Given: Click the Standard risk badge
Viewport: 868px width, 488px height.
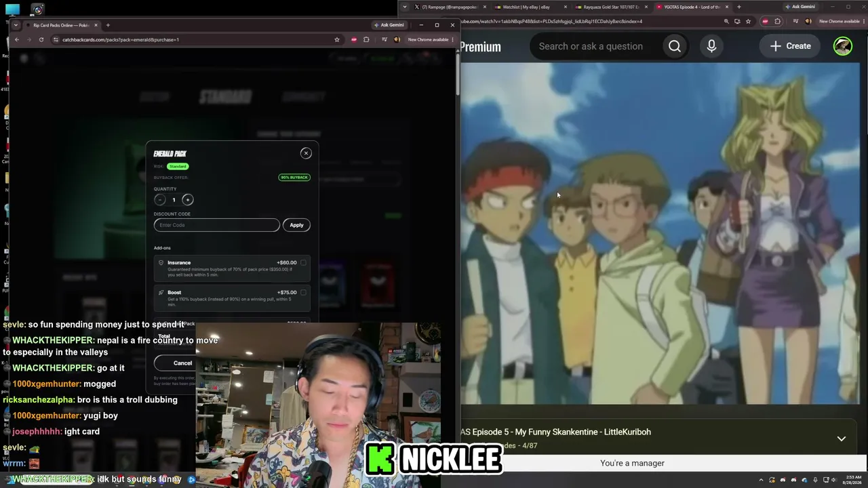Looking at the screenshot, I should point(178,166).
